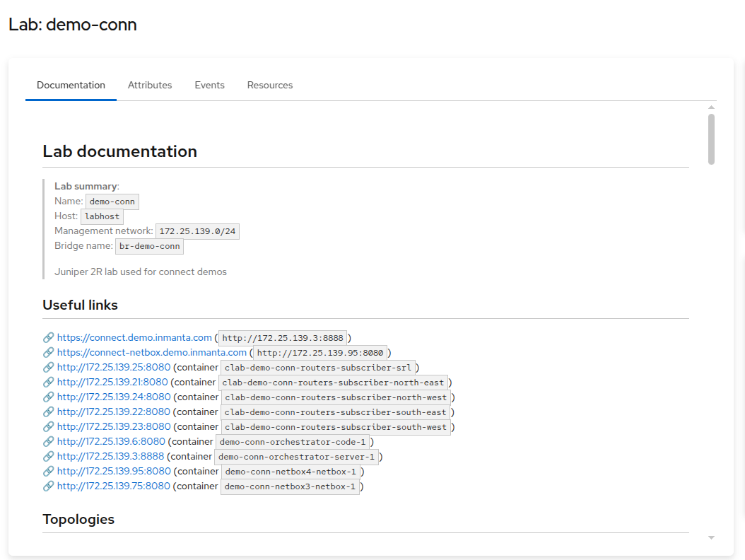
Task: Switch to the Attributes tab
Action: pos(150,85)
